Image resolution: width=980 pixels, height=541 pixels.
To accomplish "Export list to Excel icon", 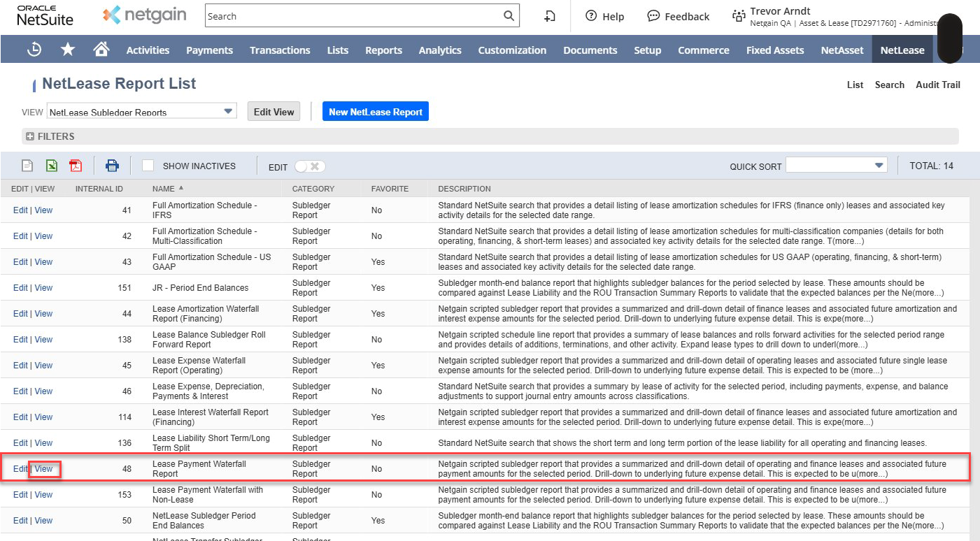I will [51, 166].
